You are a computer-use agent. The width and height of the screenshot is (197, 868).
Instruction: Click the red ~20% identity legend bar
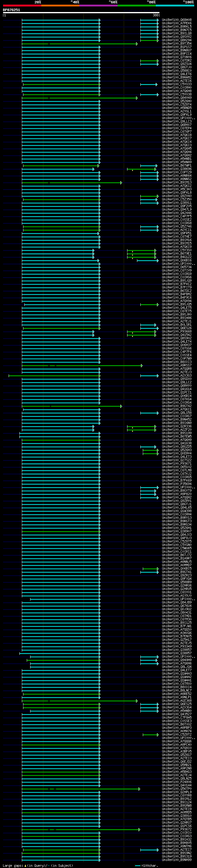[22, 6]
